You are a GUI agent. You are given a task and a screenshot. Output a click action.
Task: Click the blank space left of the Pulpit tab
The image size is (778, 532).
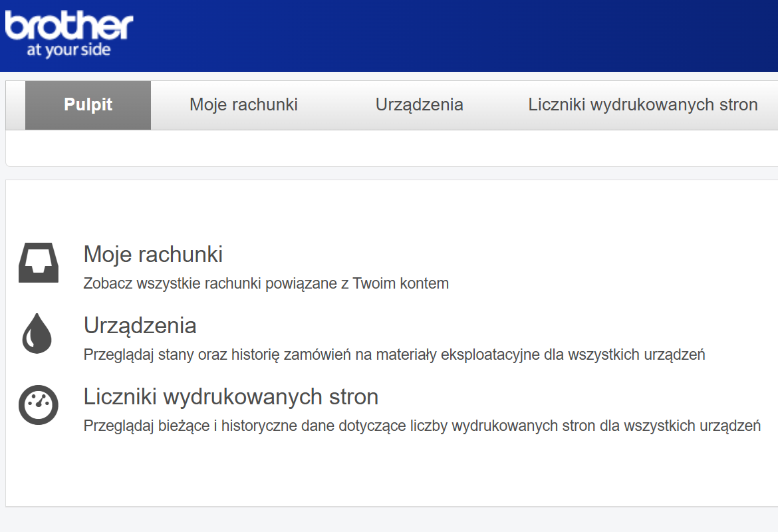click(x=15, y=105)
